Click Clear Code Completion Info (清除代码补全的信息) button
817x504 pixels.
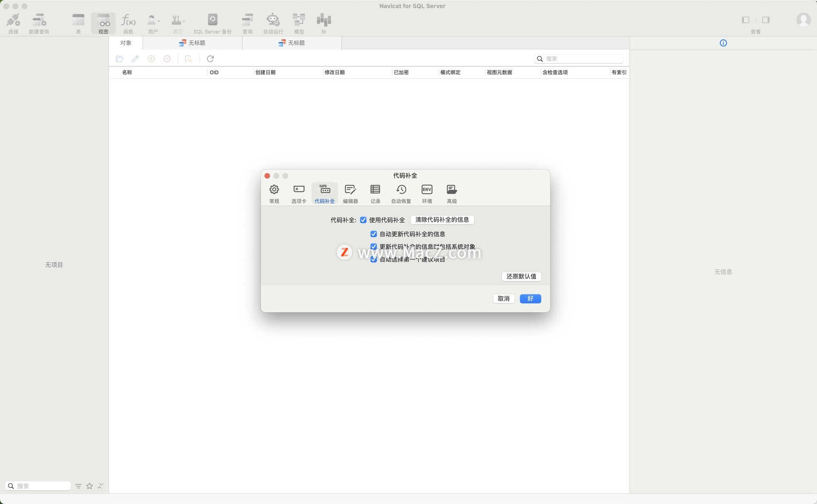(x=442, y=220)
